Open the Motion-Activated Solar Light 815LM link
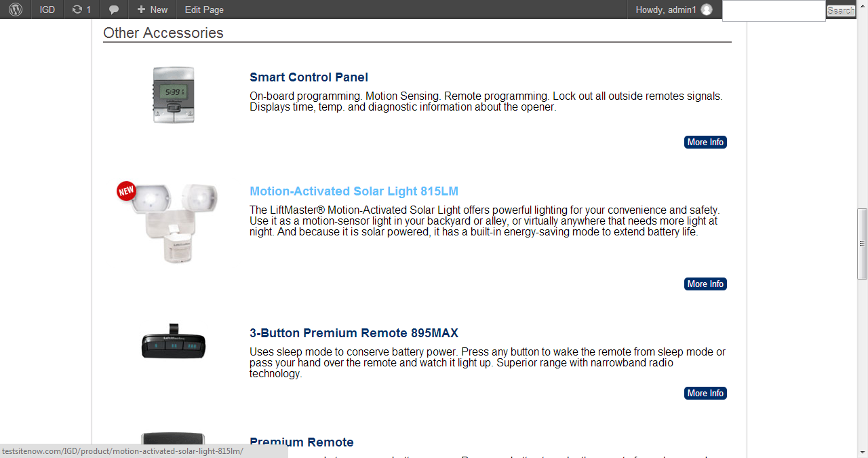 tap(354, 191)
